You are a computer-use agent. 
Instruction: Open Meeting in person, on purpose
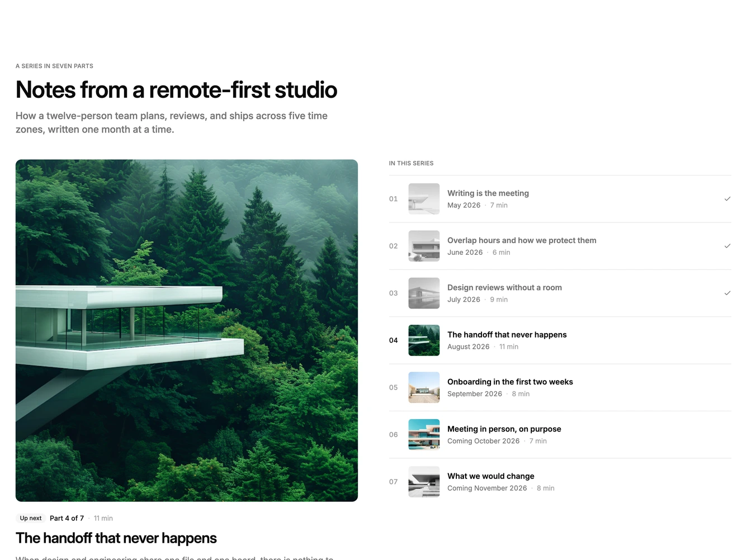click(x=504, y=429)
